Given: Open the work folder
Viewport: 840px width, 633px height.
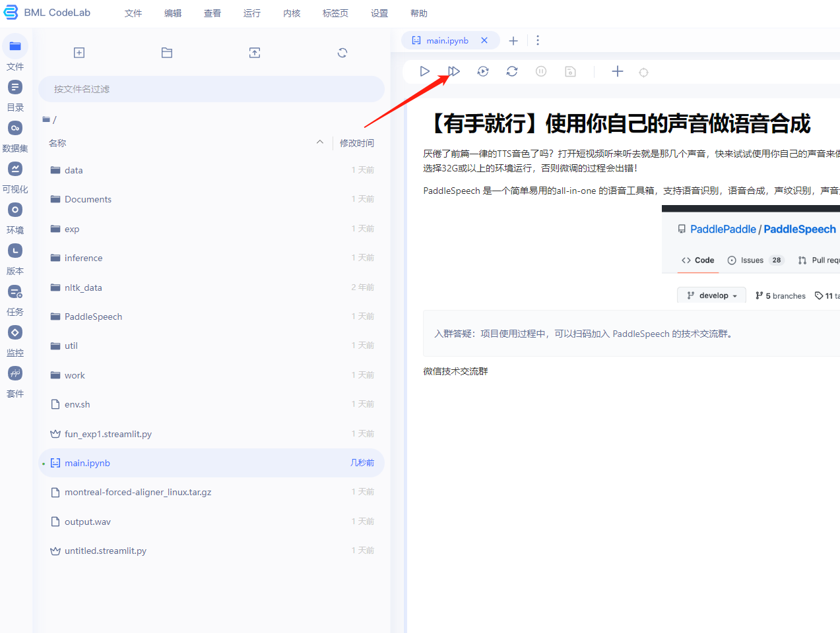Looking at the screenshot, I should pyautogui.click(x=211, y=375).
